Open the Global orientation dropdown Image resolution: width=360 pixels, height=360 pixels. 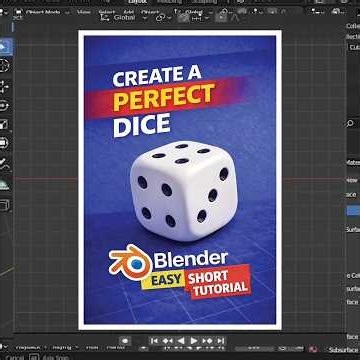[x=124, y=18]
